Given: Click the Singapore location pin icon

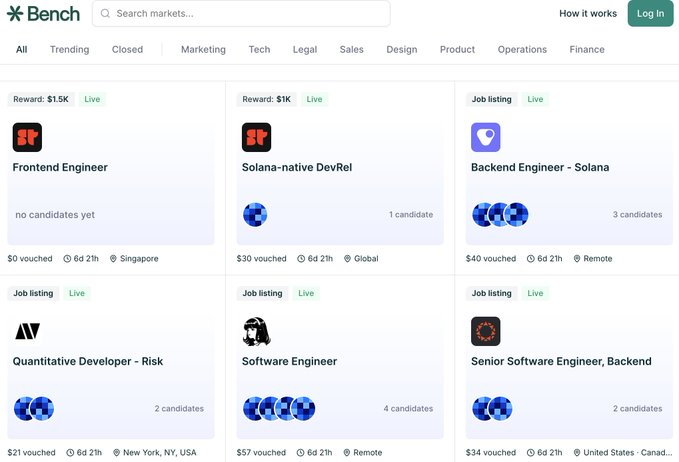Looking at the screenshot, I should pyautogui.click(x=113, y=258).
